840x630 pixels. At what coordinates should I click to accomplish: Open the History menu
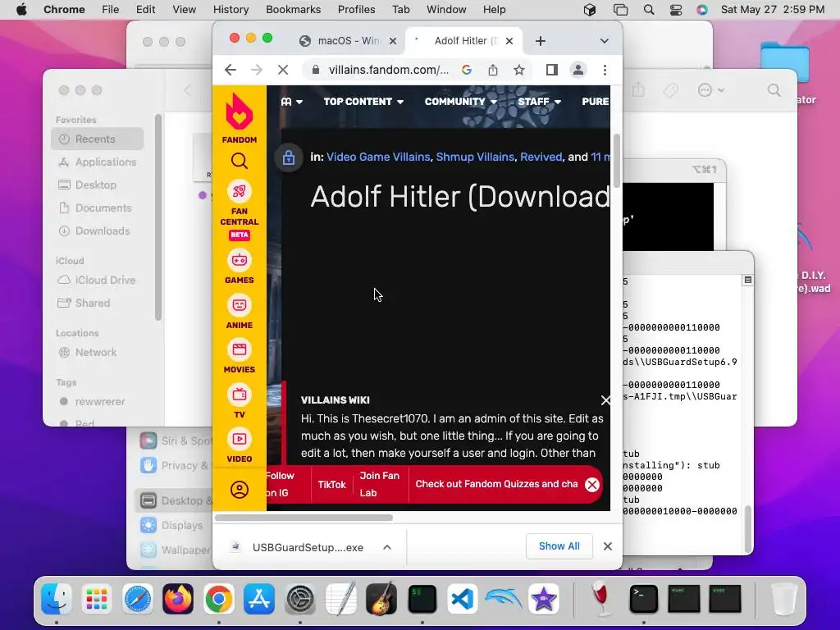pos(231,10)
